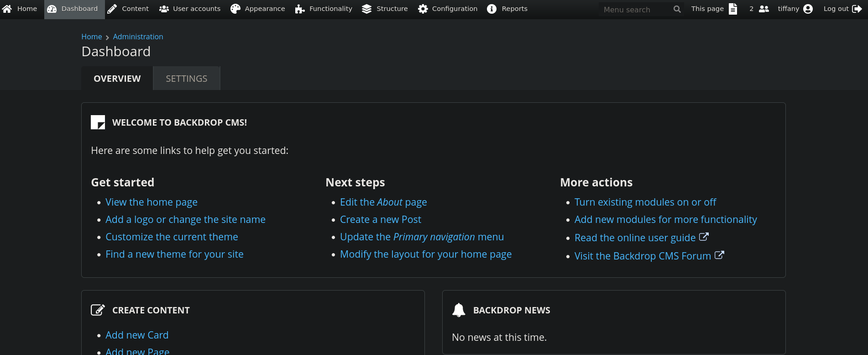Go to Home breadcrumb link
Image resolution: width=868 pixels, height=355 pixels.
coord(92,37)
